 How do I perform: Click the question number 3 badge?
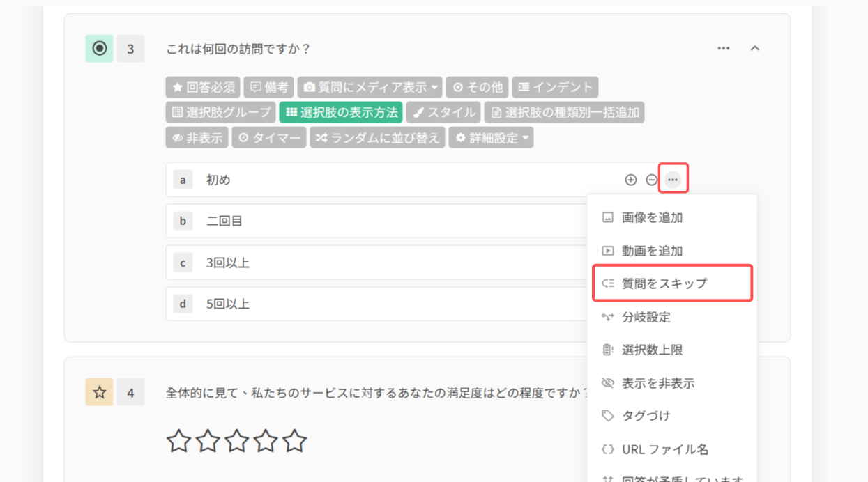pyautogui.click(x=130, y=49)
